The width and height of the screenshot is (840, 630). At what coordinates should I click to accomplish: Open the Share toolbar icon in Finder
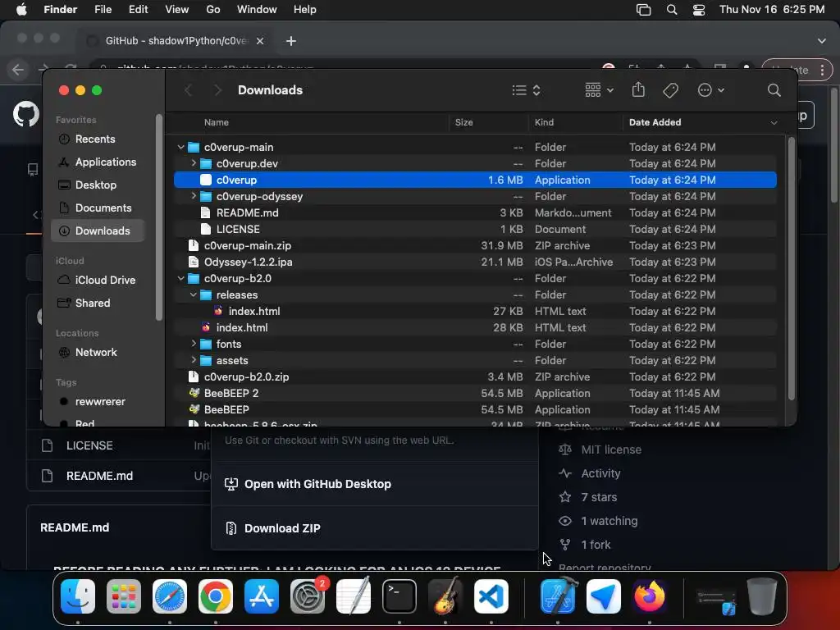[x=638, y=89]
